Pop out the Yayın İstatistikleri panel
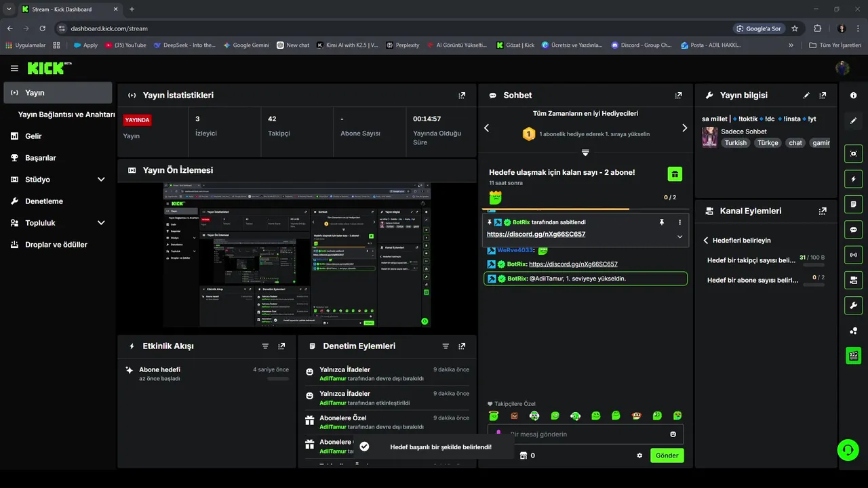 click(x=462, y=96)
